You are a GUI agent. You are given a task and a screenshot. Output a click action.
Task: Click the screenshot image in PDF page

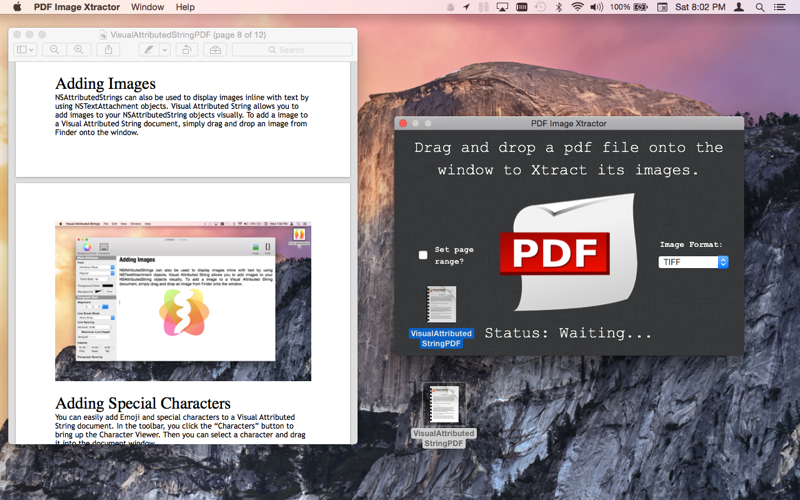(x=183, y=301)
